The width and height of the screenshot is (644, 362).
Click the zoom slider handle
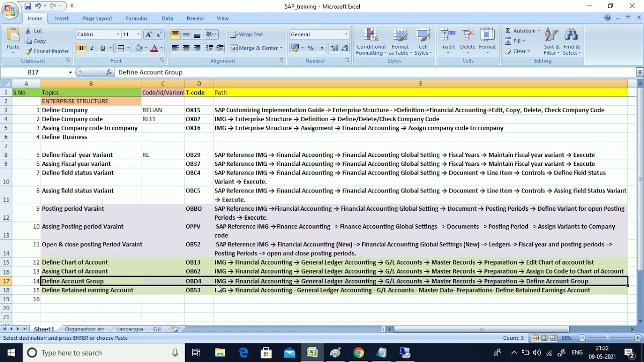tap(609, 338)
